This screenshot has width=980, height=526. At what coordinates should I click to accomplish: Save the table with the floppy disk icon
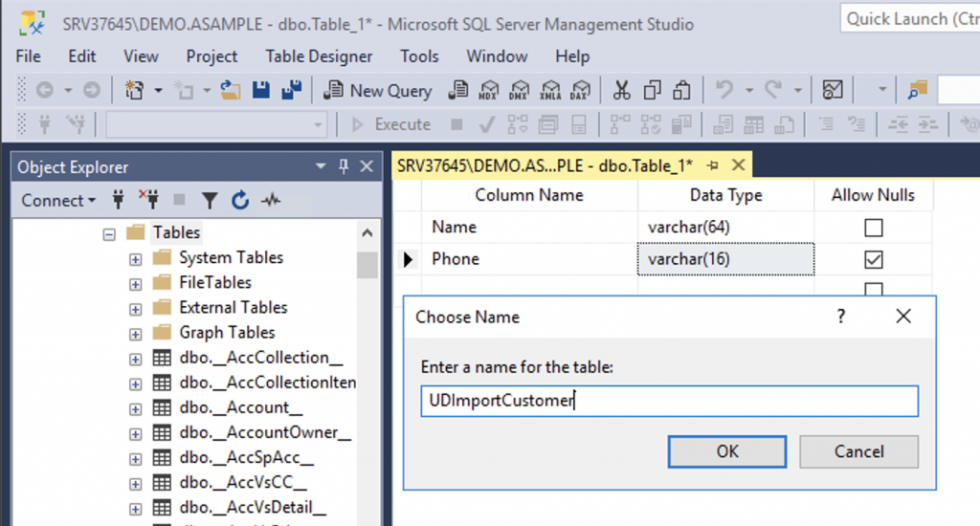click(x=261, y=91)
